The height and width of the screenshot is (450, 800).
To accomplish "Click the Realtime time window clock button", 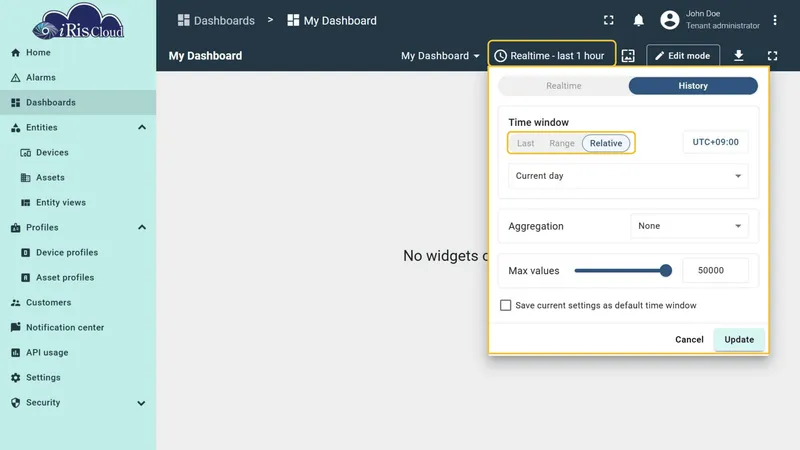I will 552,56.
